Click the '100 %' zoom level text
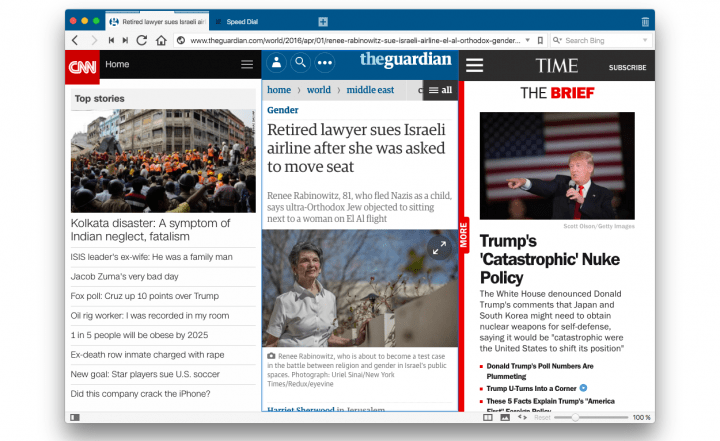 click(x=641, y=418)
